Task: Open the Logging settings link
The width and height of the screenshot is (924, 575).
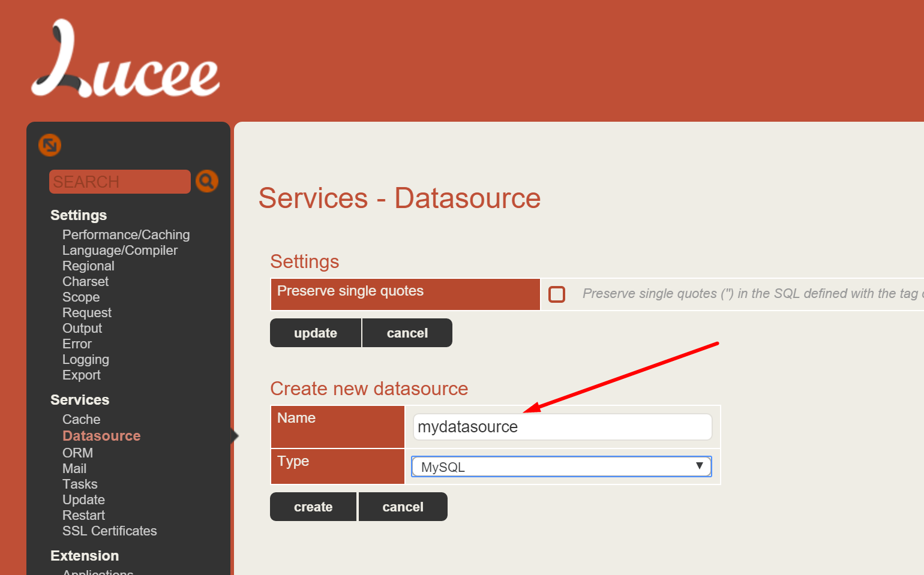Action: pyautogui.click(x=86, y=360)
